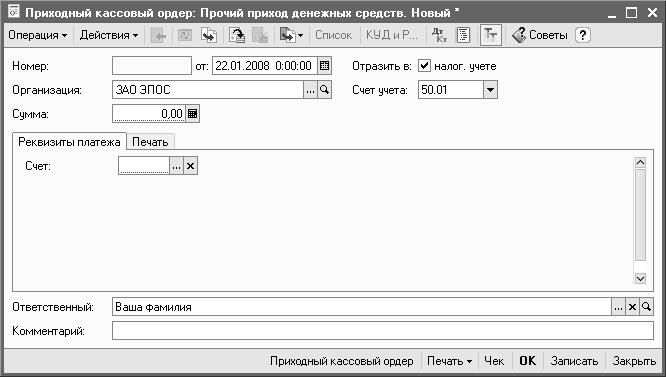
Task: Click the Приходный кассовый ордер button
Action: click(x=342, y=361)
